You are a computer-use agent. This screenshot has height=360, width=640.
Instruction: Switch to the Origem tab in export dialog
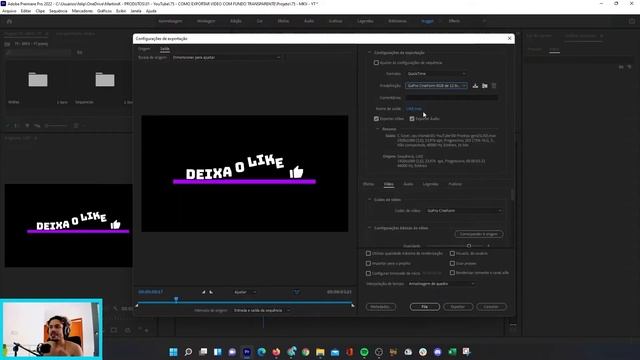click(x=144, y=49)
